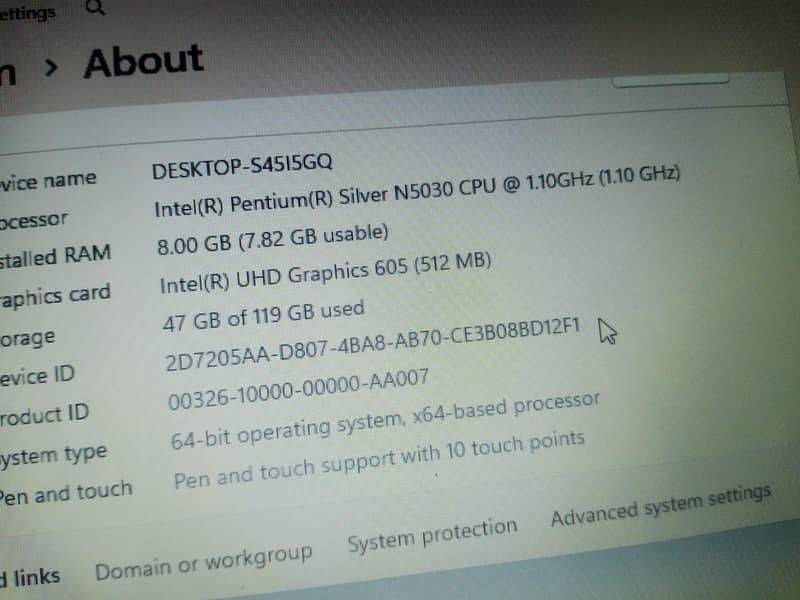The image size is (800, 600).
Task: Click the Installed RAM label
Action: point(55,257)
